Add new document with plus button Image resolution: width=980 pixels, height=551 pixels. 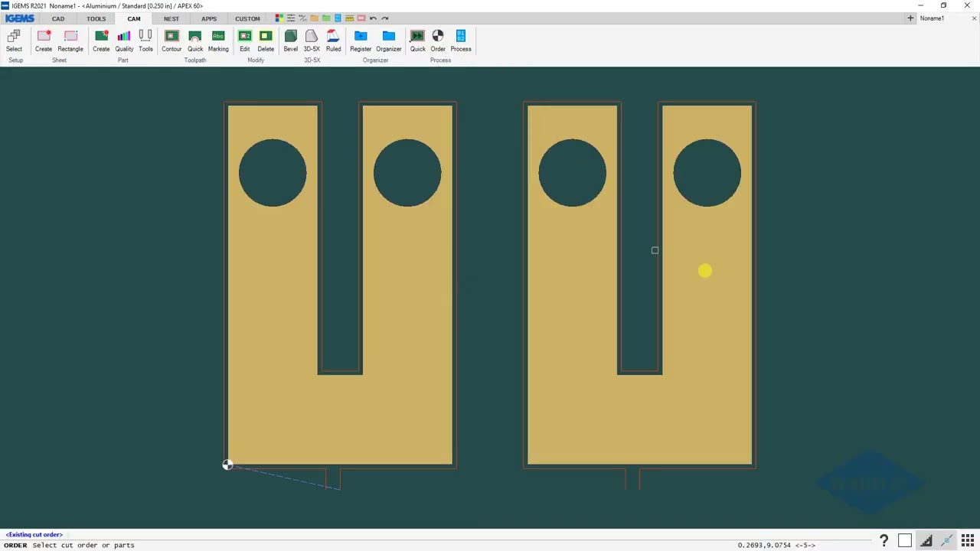pyautogui.click(x=910, y=18)
